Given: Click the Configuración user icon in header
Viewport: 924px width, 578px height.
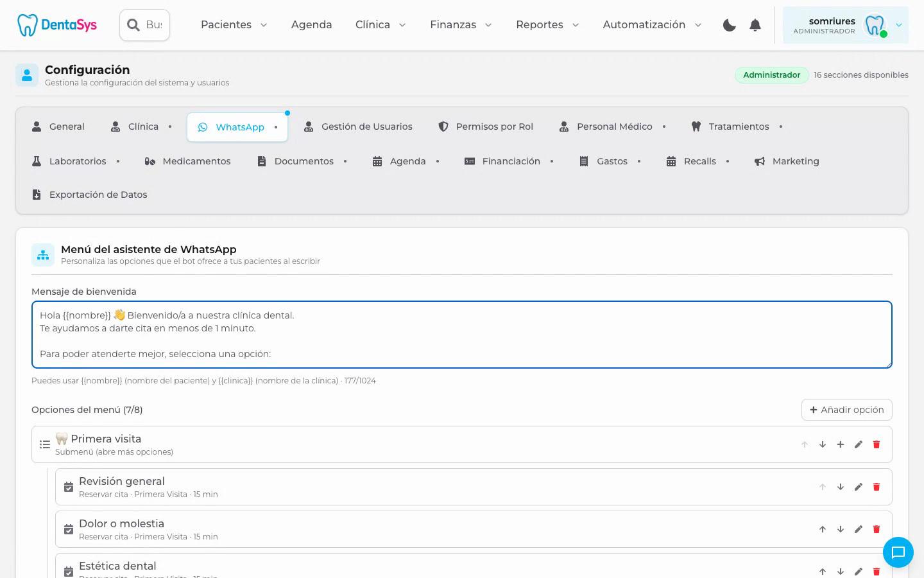Looking at the screenshot, I should tap(27, 75).
